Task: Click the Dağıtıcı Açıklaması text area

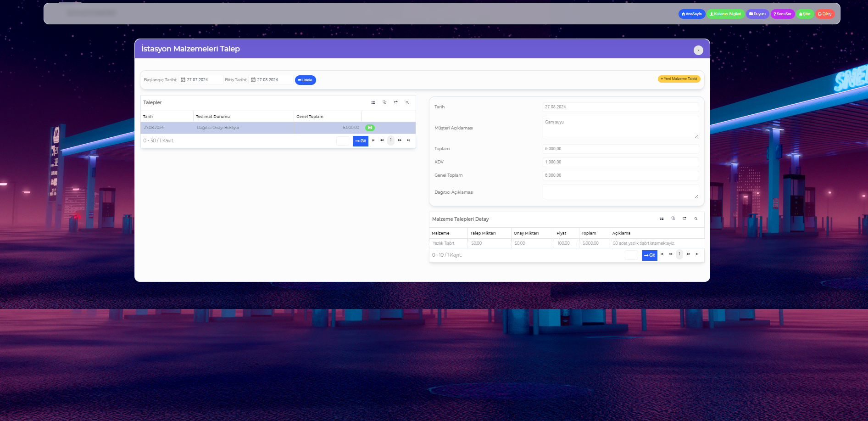Action: click(x=620, y=192)
